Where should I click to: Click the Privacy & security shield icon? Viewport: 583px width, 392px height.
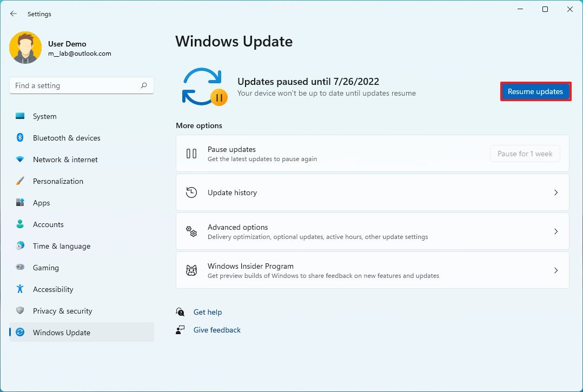(x=20, y=311)
